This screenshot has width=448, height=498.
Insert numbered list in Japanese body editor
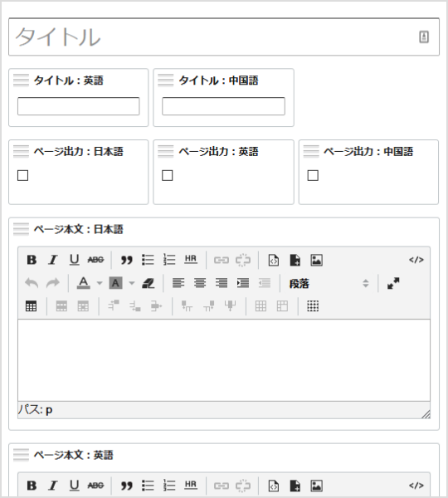coord(169,260)
